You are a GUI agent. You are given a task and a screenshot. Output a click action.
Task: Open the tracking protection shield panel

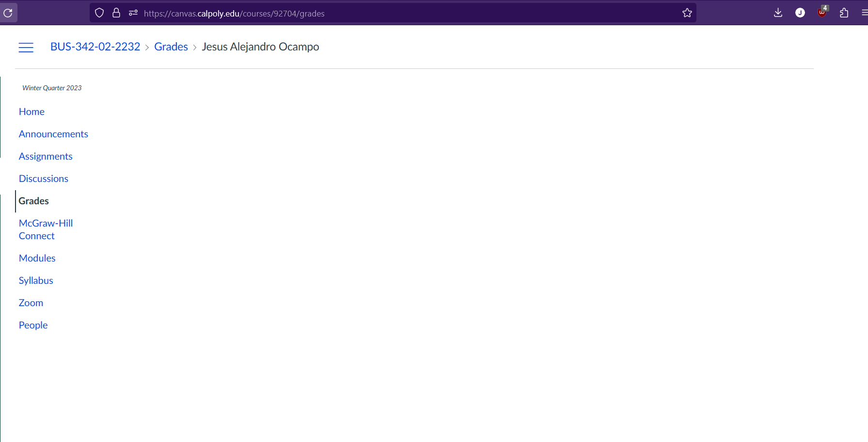99,13
